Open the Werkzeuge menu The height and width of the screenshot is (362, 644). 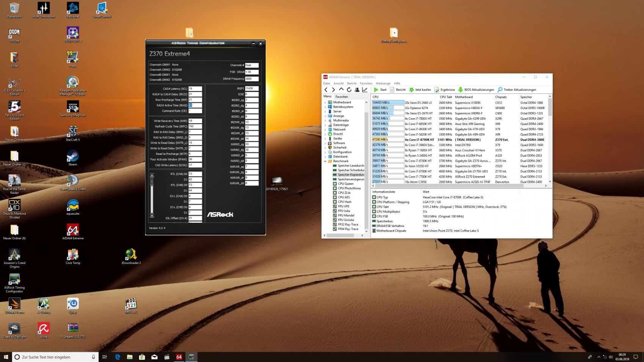click(383, 83)
